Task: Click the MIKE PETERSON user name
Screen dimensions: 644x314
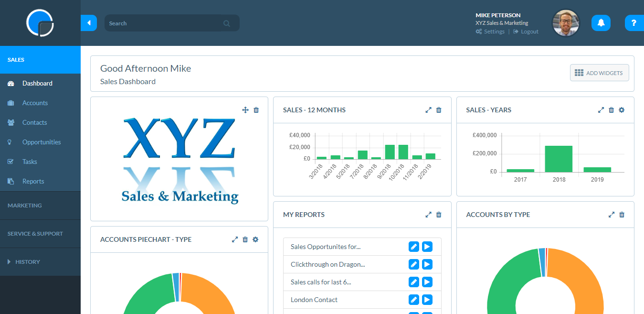Action: (x=498, y=15)
